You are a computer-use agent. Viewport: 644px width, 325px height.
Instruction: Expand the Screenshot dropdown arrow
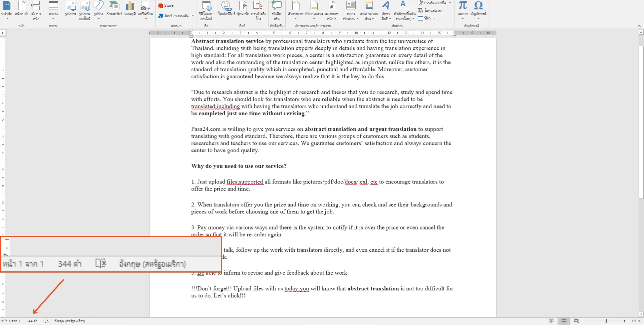click(145, 19)
